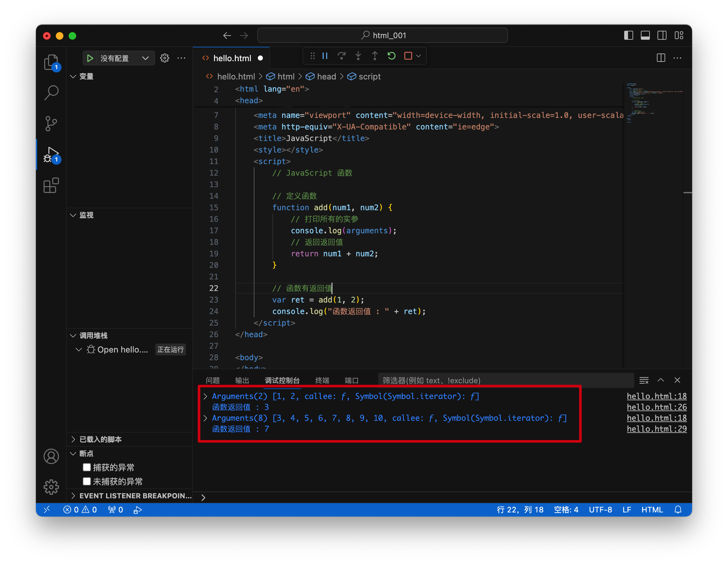Step over in debug toolbar
Screen dimensions: 728x564
tap(342, 56)
